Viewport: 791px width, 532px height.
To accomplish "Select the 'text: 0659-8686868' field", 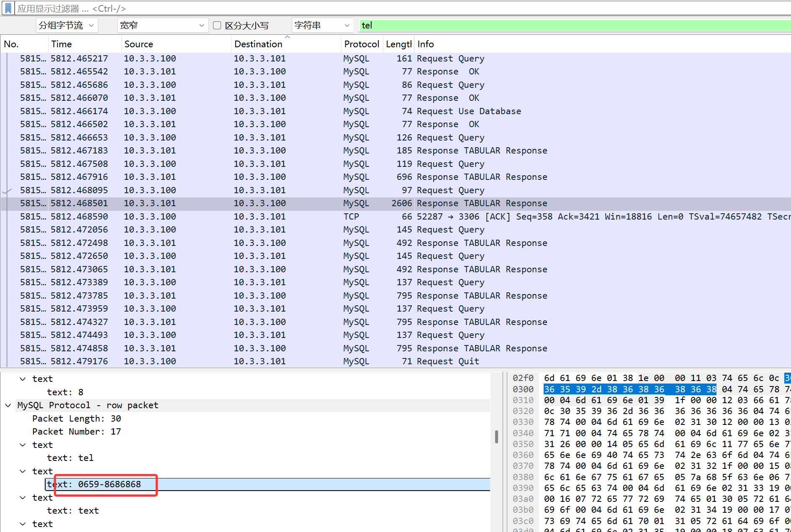I will [x=267, y=484].
